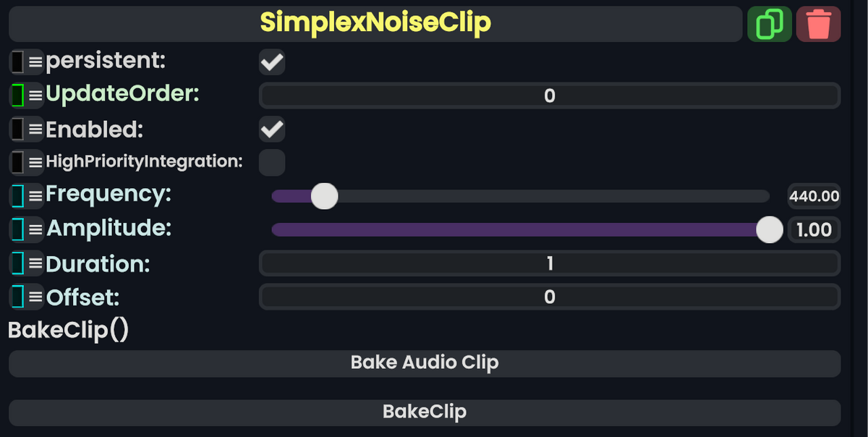Click the pill toggle icon beside Offset
This screenshot has width=868, height=437.
pyautogui.click(x=18, y=297)
